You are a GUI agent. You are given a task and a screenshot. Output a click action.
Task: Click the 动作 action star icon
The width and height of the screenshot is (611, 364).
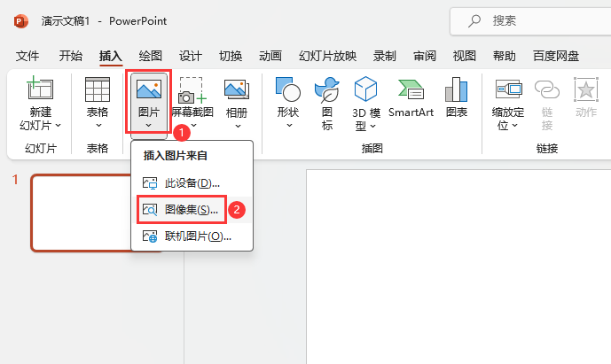click(586, 90)
